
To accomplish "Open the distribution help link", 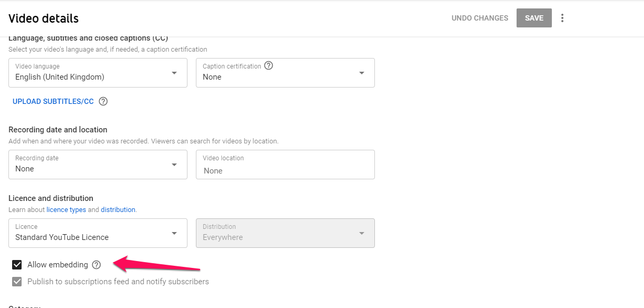I will tap(118, 209).
